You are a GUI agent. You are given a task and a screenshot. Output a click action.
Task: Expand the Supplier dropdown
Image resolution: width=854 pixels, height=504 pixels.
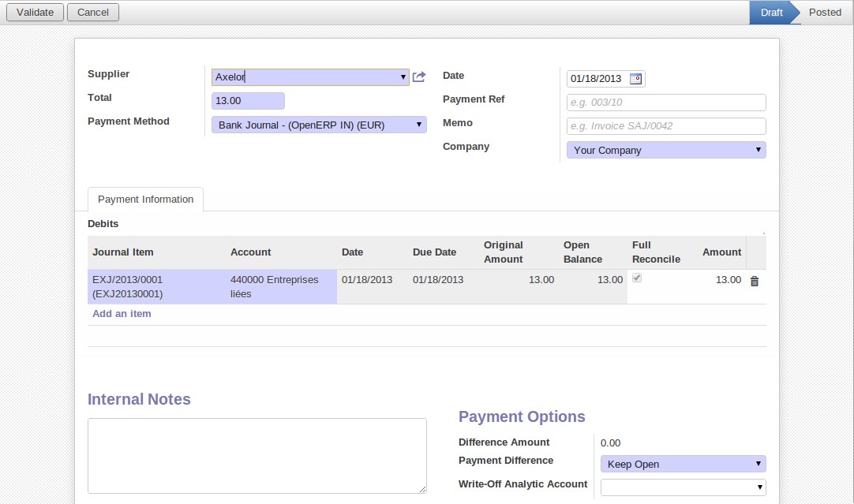(x=403, y=77)
